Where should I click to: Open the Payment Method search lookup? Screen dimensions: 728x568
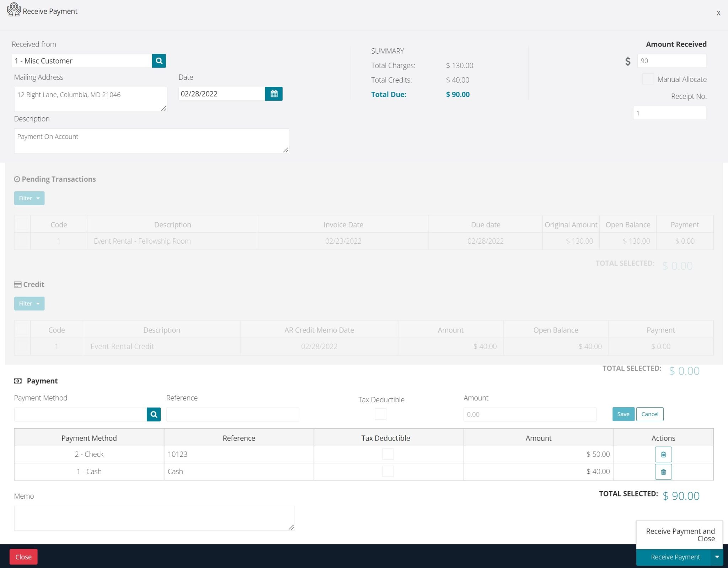(x=153, y=414)
